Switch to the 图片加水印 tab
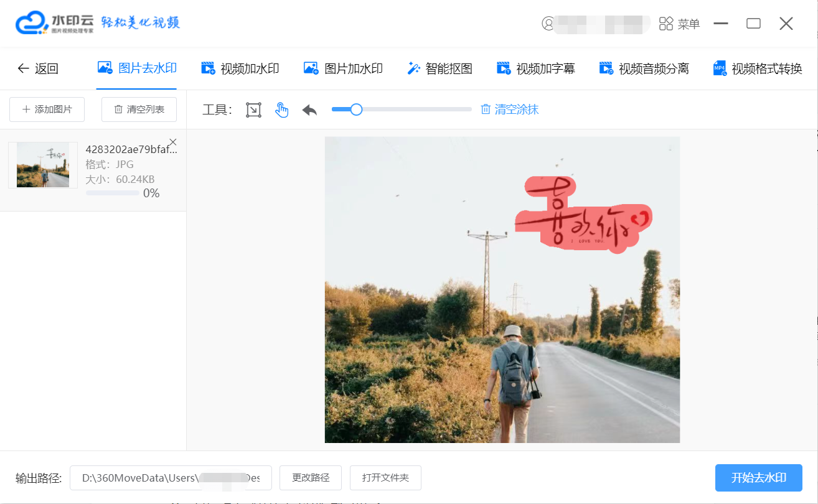This screenshot has height=504, width=818. click(343, 68)
